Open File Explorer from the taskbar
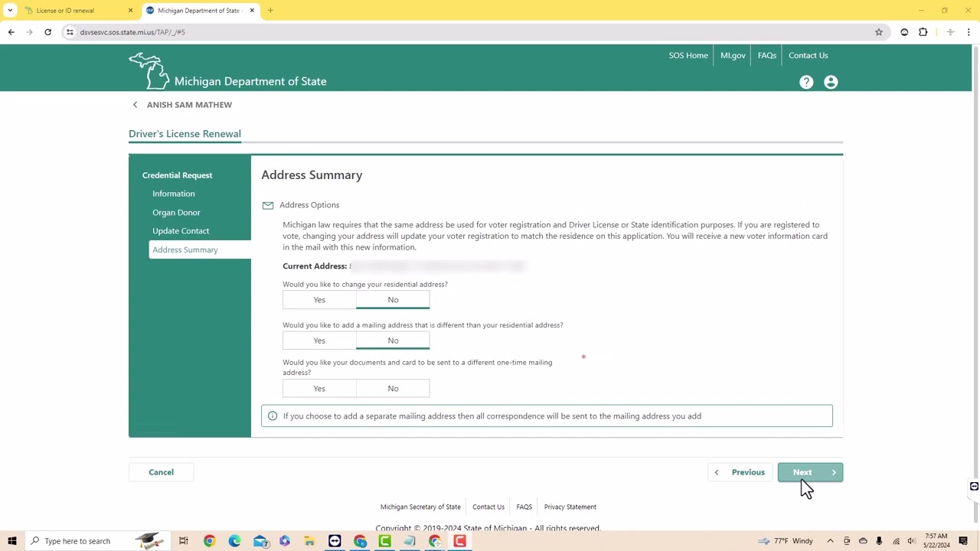Screen dimensions: 980x551 (x=309, y=541)
